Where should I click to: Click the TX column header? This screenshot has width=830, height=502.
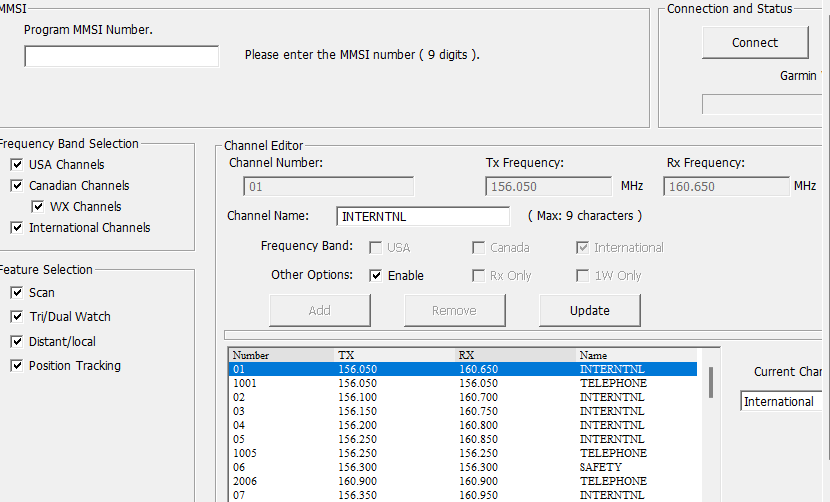(395, 355)
